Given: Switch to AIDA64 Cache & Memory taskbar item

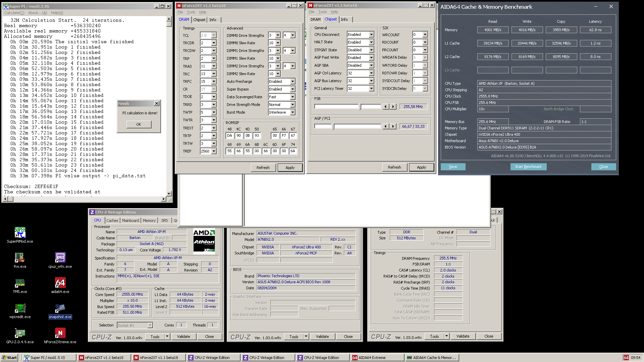Looking at the screenshot, I should click(431, 358).
